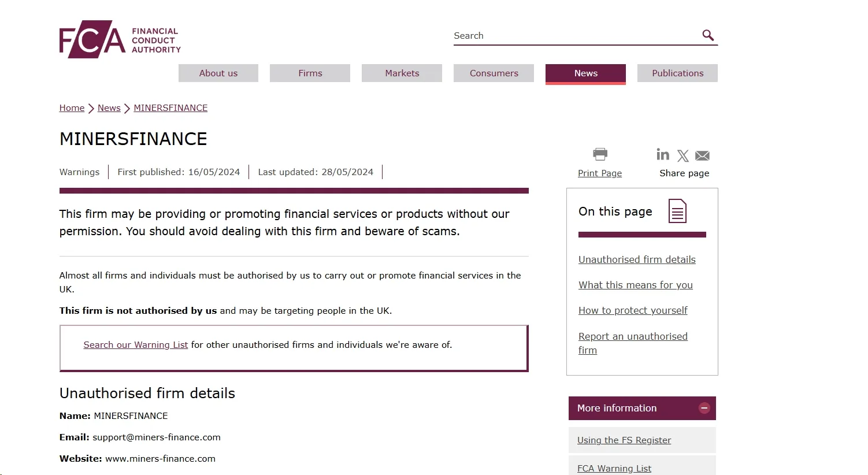Jump to What this means for you
The image size is (868, 475).
pyautogui.click(x=636, y=285)
